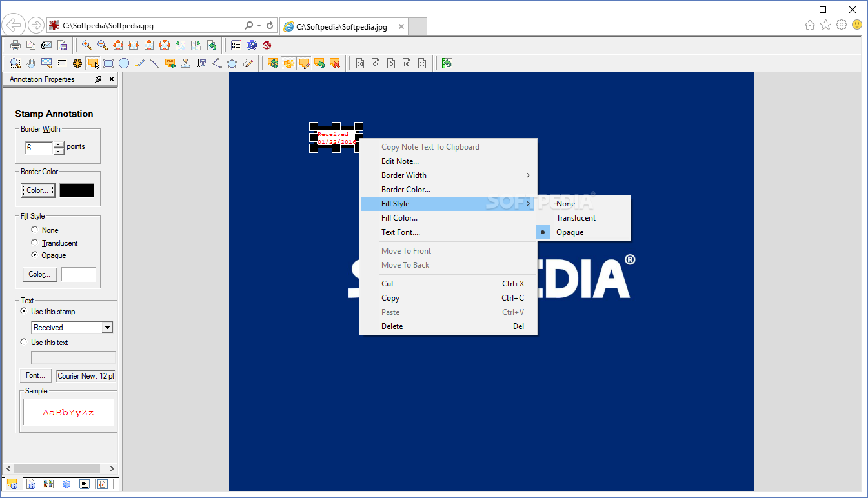Click the Zoom In magnifier icon
Screen dimensions: 868x498
point(87,45)
